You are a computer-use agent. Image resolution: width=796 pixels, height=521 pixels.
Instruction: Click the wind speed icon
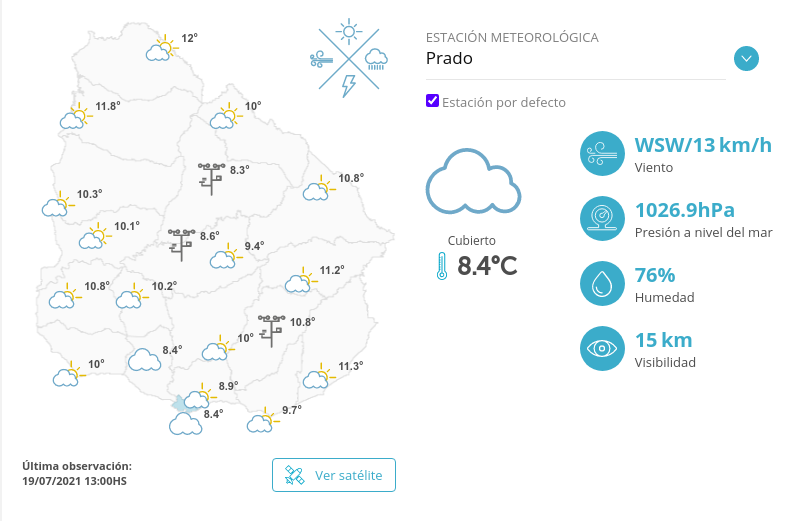[x=602, y=154]
